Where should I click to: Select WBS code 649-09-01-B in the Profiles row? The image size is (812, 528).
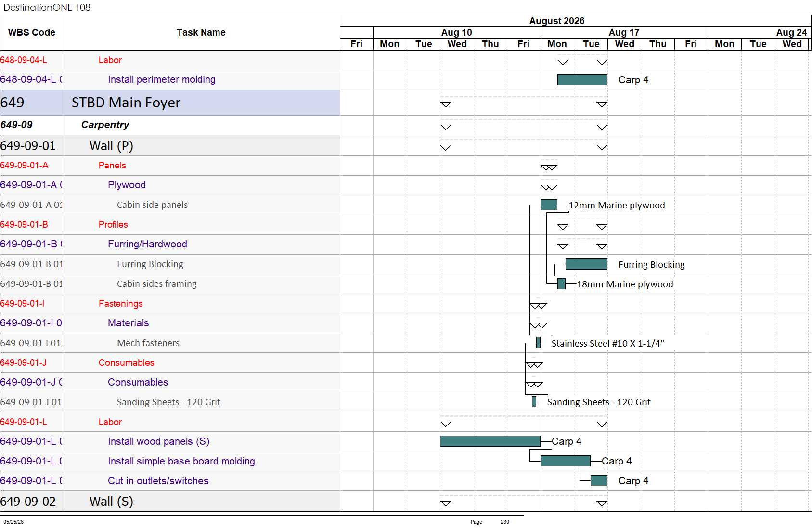coord(31,224)
